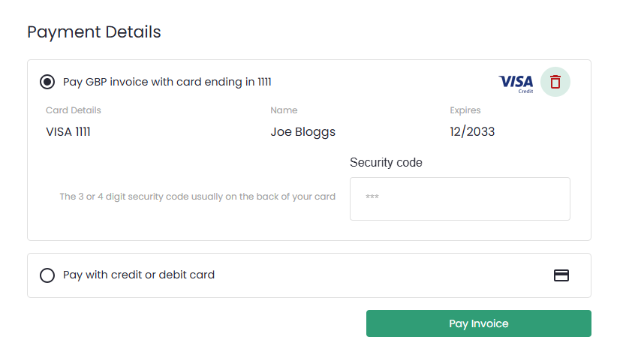Viewport: 620px width, 364px height.
Task: Select the saved card radio button
Action: [47, 82]
